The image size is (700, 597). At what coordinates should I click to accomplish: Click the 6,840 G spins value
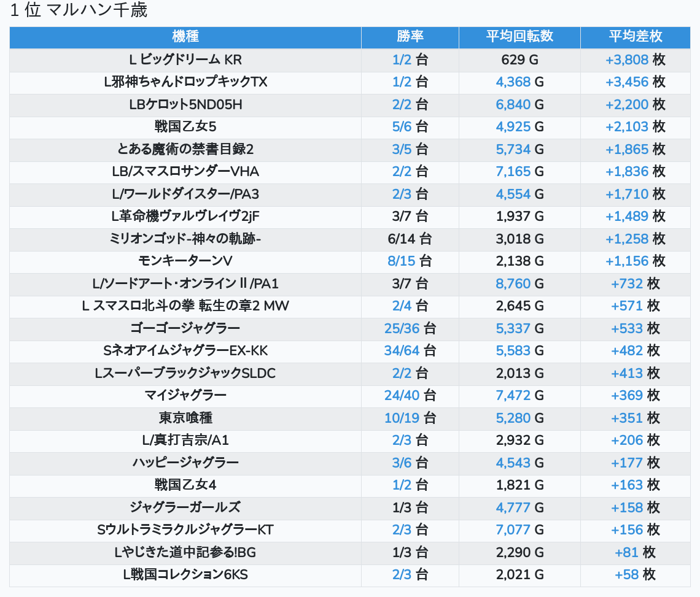click(x=519, y=104)
